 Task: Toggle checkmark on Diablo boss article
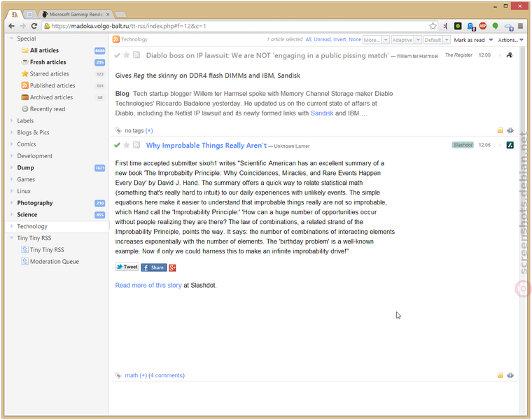point(117,55)
